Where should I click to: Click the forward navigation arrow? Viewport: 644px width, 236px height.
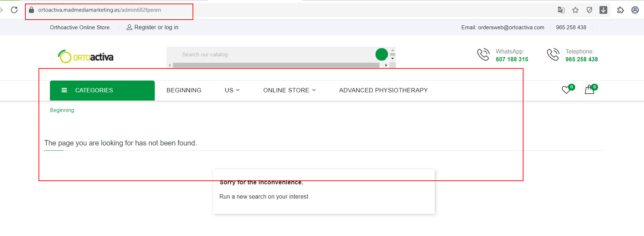[1, 10]
